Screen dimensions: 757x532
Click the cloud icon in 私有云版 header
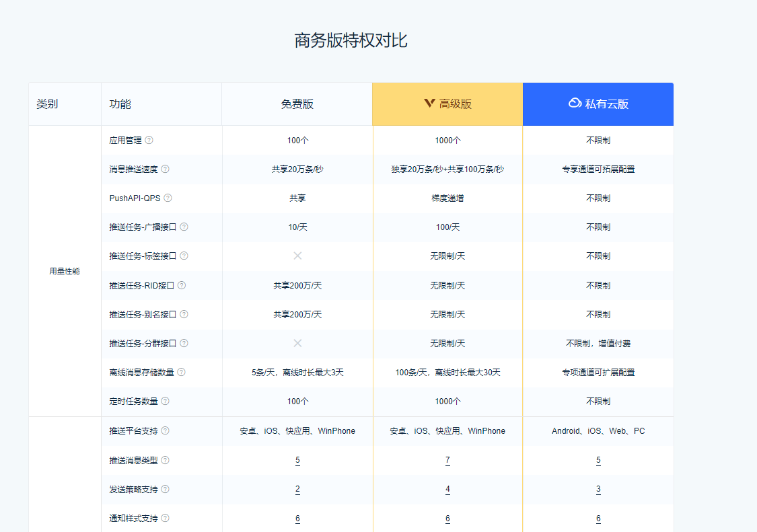pyautogui.click(x=575, y=103)
